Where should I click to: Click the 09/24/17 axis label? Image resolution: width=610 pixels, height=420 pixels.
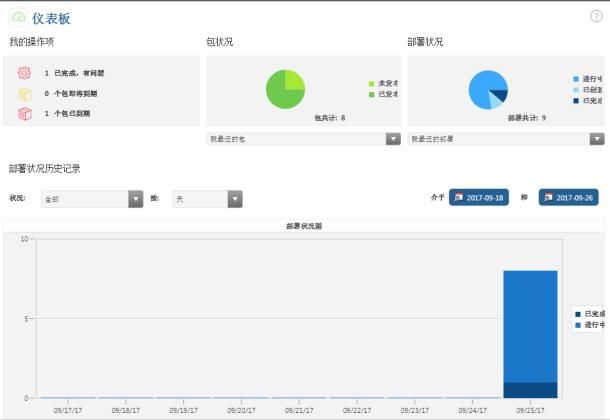coord(472,410)
